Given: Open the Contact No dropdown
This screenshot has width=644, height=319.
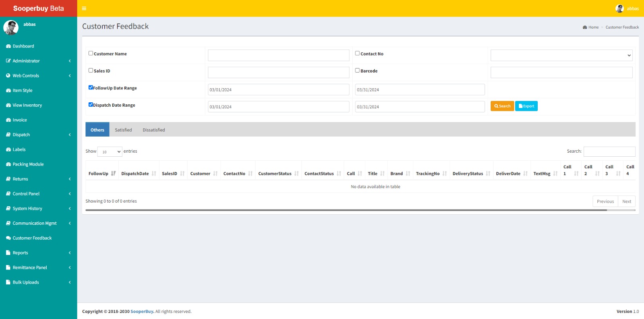Looking at the screenshot, I should [x=561, y=55].
